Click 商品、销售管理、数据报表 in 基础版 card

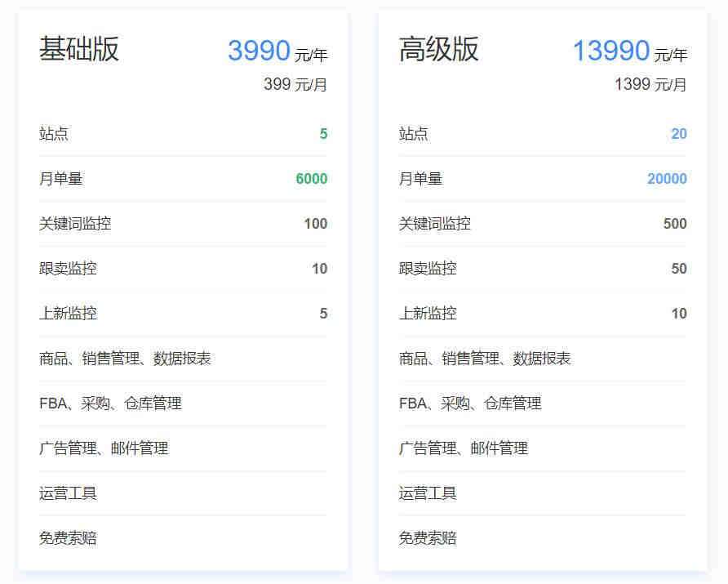click(x=126, y=359)
